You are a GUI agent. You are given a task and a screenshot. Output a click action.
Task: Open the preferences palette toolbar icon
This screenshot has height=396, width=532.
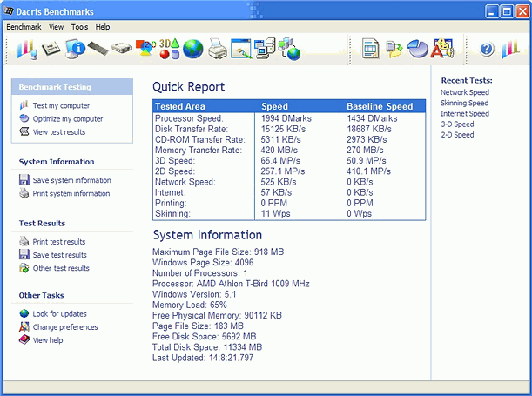441,49
